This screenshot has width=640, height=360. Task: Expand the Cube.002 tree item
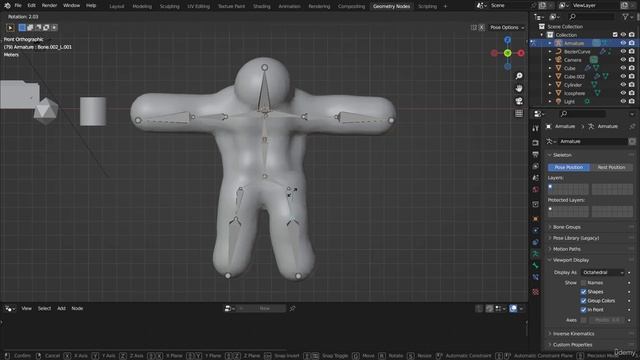(550, 76)
